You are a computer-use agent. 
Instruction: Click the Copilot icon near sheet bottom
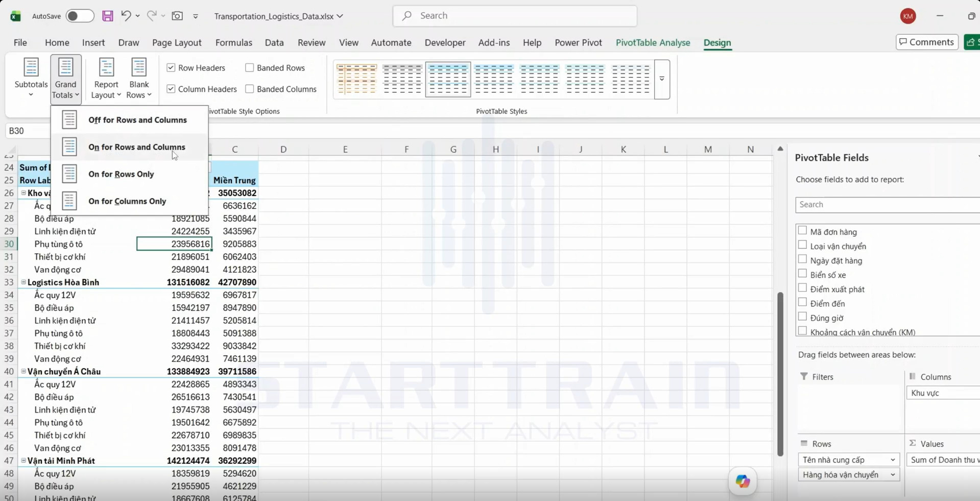click(743, 481)
